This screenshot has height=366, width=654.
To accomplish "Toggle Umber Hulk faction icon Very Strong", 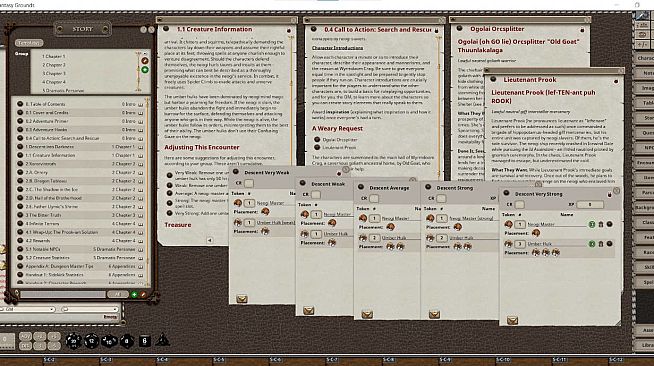I will (x=591, y=244).
